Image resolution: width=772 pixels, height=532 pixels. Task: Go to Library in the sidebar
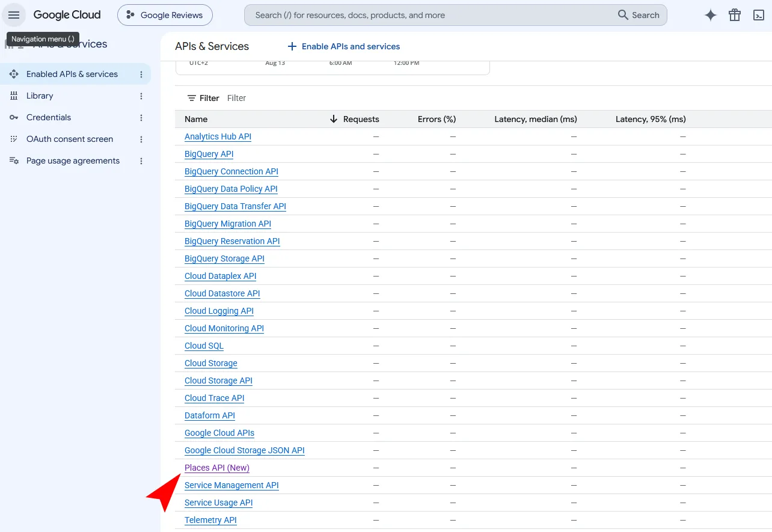[40, 96]
